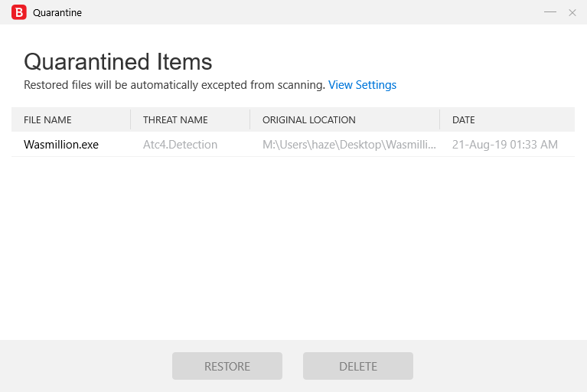Screen dimensions: 587x392
Task: Minimize the Quarantine window
Action: click(x=549, y=12)
